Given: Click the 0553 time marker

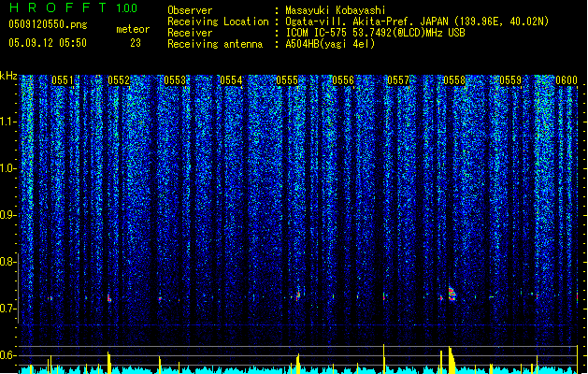Looking at the screenshot, I should coord(175,80).
